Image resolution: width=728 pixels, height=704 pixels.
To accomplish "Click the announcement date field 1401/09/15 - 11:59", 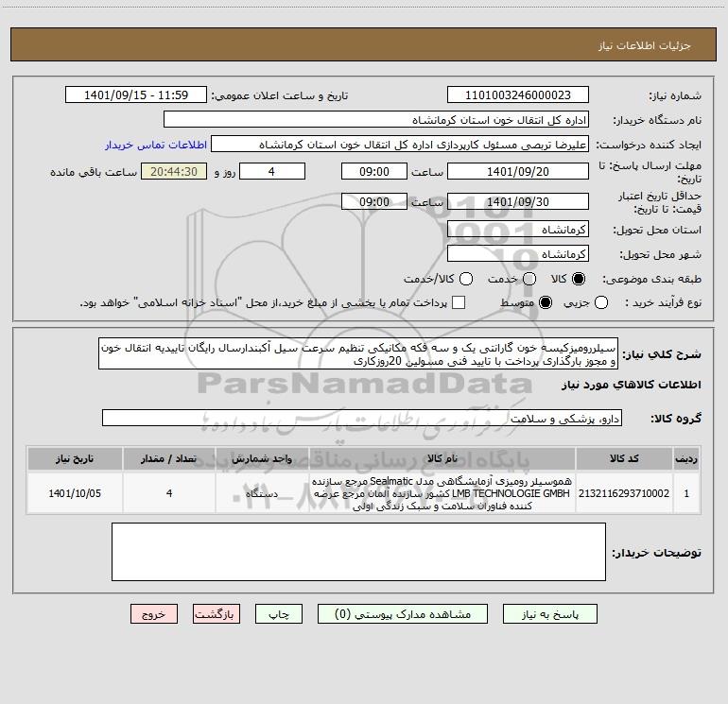I will click(136, 95).
